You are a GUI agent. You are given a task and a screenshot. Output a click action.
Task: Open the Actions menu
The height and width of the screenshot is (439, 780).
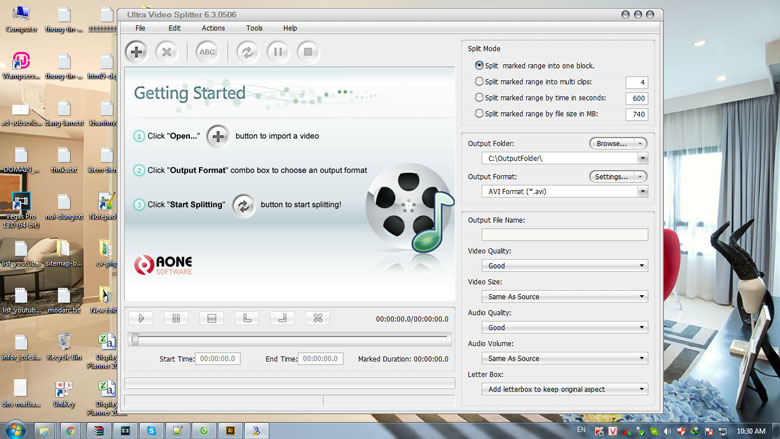point(213,28)
